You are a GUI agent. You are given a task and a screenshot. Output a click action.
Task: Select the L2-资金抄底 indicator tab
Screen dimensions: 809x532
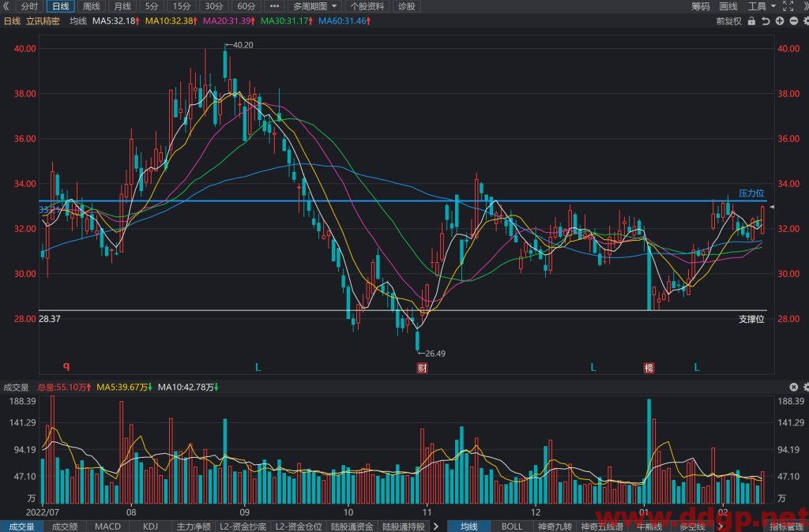(x=243, y=526)
